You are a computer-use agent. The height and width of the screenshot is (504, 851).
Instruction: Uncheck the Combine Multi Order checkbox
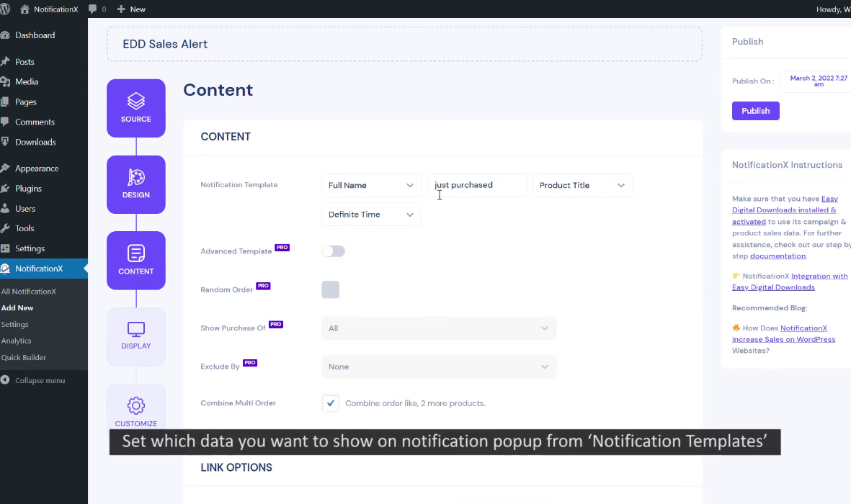[330, 403]
